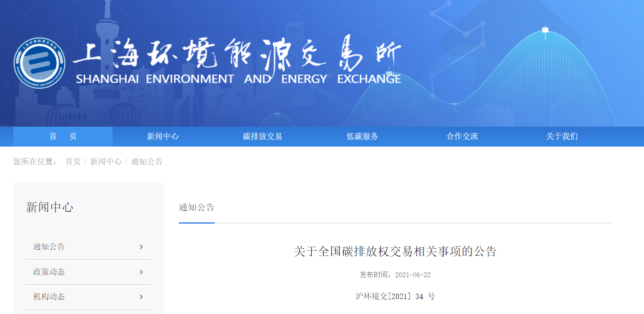Click the 通知公告 breadcrumb link
This screenshot has height=314, width=644.
[x=147, y=162]
